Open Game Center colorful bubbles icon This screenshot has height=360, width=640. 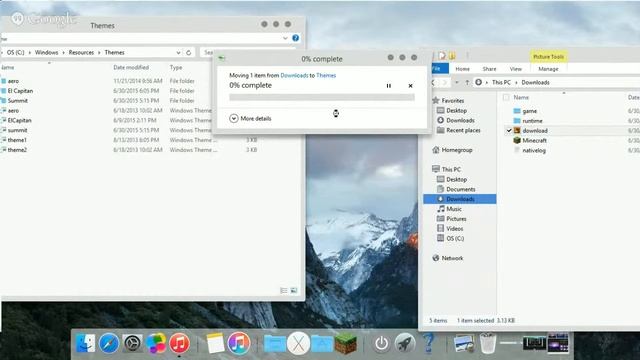pos(156,343)
